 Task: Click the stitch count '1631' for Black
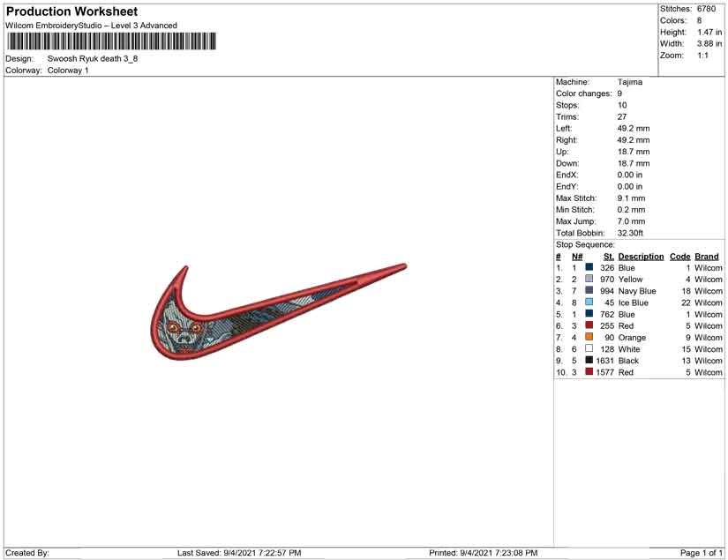pos(605,361)
